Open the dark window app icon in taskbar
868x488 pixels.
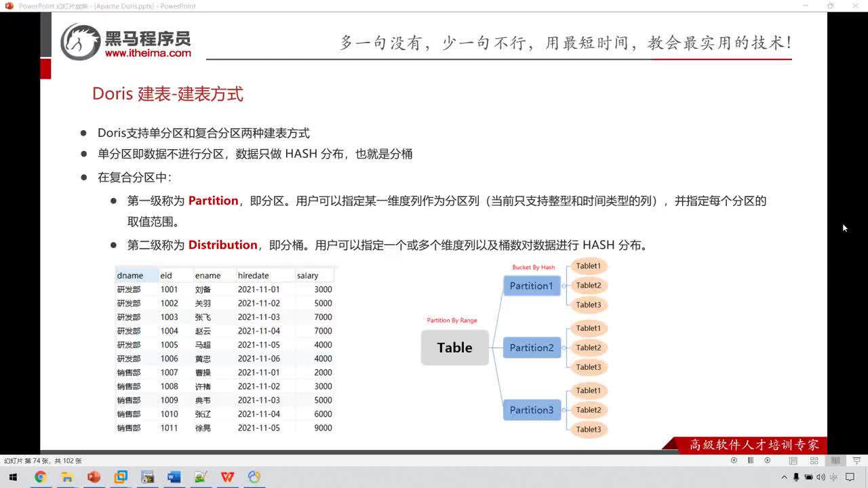(147, 477)
